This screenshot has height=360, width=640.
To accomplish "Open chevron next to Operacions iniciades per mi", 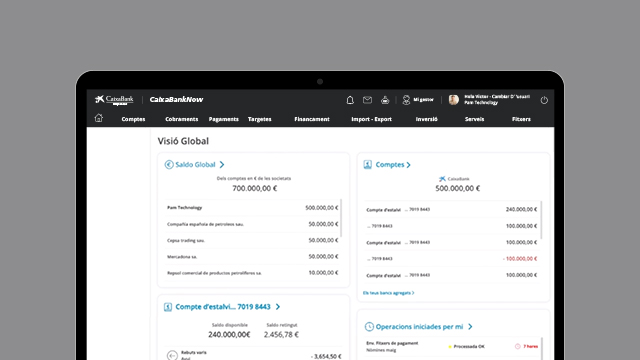I will pos(470,327).
